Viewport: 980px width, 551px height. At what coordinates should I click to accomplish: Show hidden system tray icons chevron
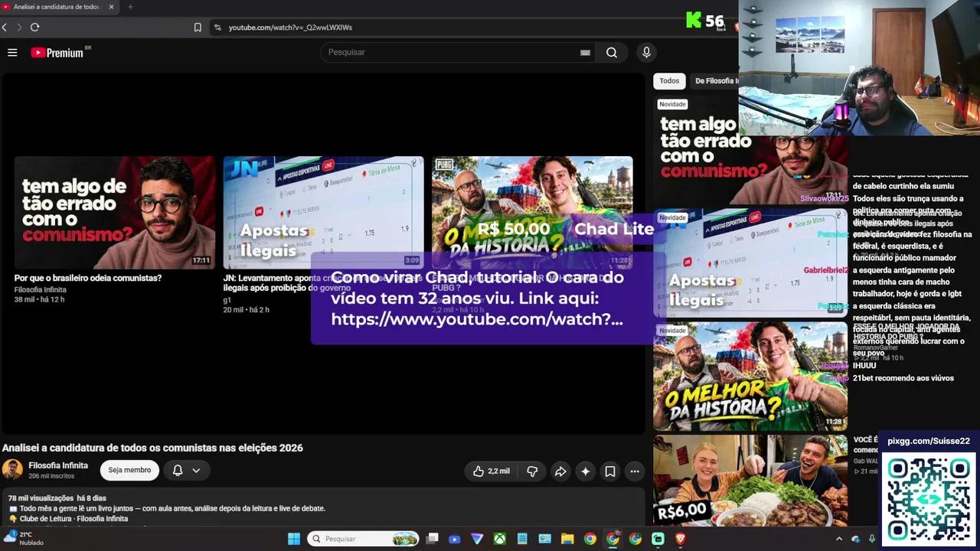pyautogui.click(x=838, y=539)
